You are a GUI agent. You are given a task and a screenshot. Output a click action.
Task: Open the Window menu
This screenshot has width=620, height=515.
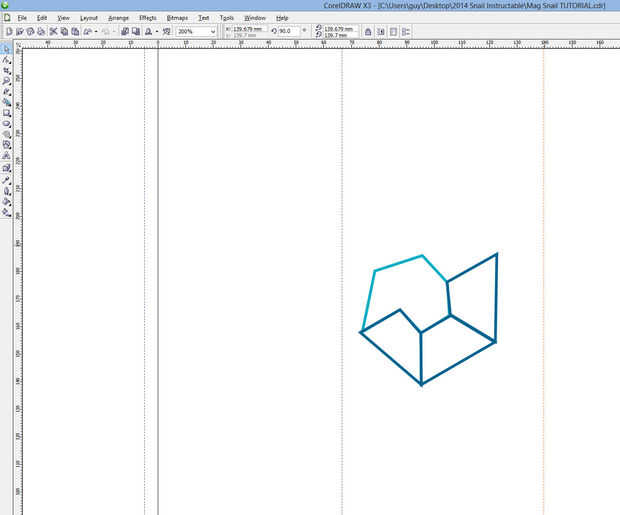coord(255,18)
